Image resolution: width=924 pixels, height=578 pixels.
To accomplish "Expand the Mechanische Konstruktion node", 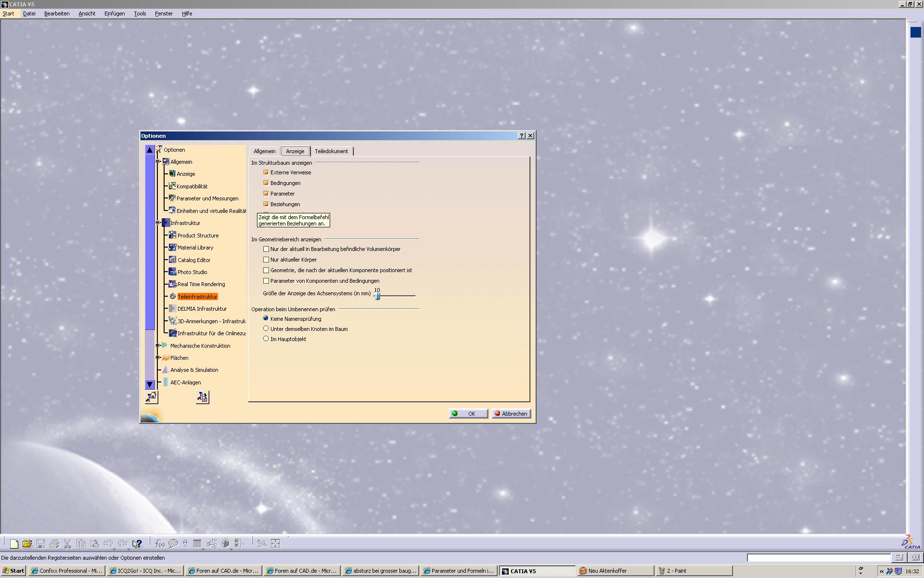I will pyautogui.click(x=158, y=345).
